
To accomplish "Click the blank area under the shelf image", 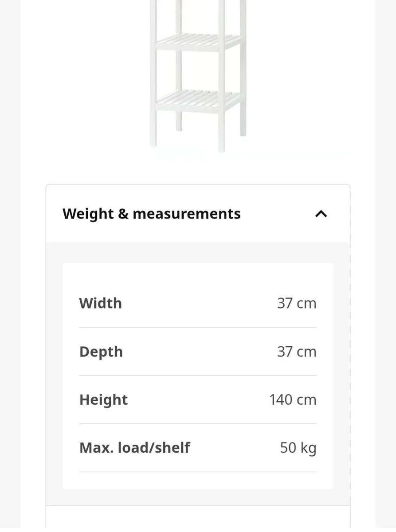I will (x=198, y=168).
